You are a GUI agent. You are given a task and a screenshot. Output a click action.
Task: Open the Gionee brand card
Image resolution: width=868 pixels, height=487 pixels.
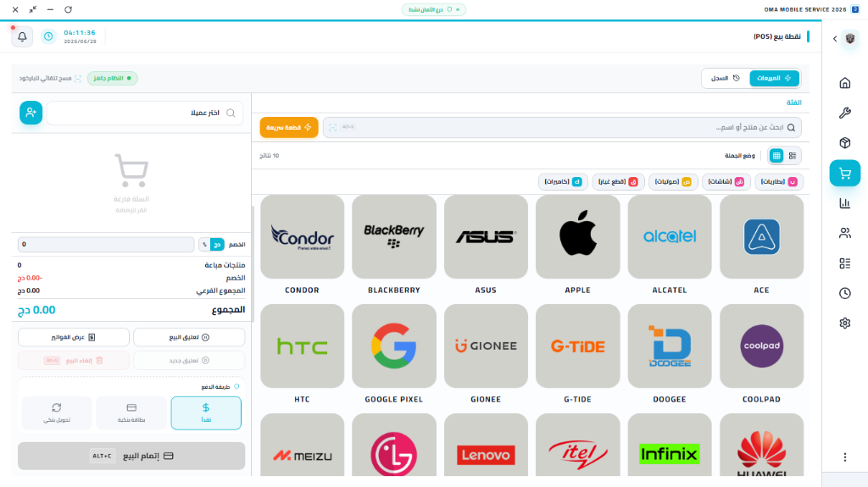coord(486,346)
